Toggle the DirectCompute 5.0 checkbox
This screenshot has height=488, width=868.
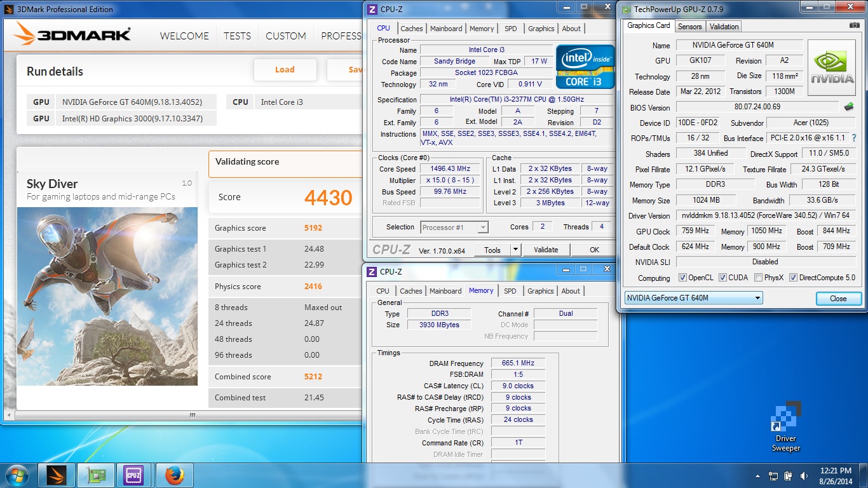click(x=793, y=278)
